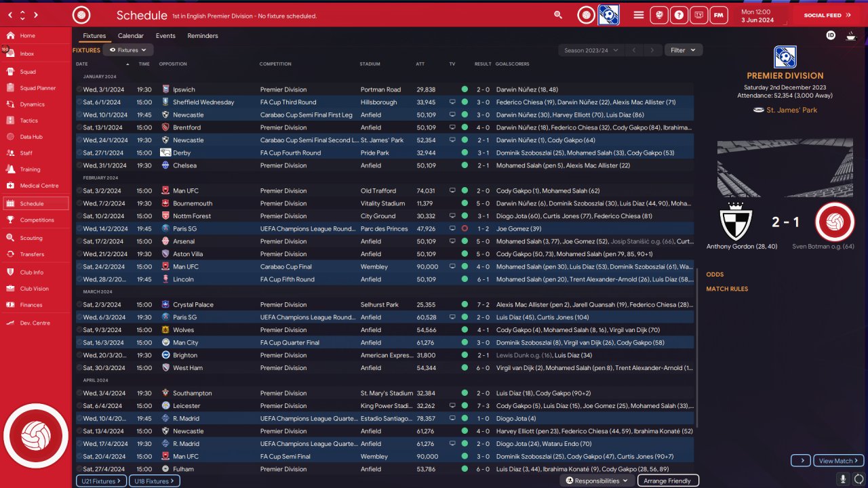This screenshot has height=488, width=868.
Task: Open the U21 Fixtures button
Action: 101,481
